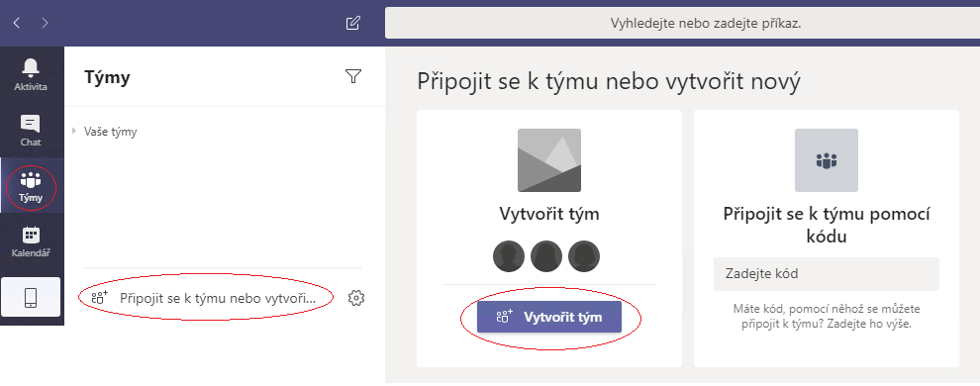The image size is (980, 386).
Task: Click the first member avatar under Vytvořit tým
Action: point(509,256)
